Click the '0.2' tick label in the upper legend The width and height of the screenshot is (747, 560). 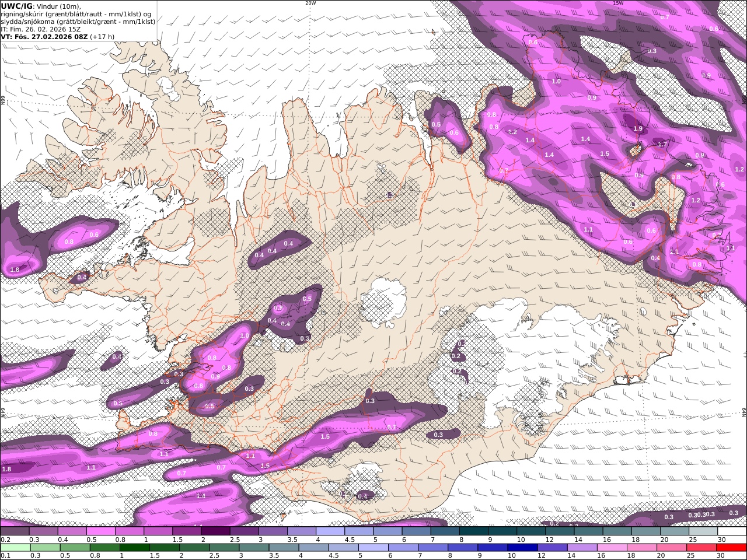[x=4, y=540]
